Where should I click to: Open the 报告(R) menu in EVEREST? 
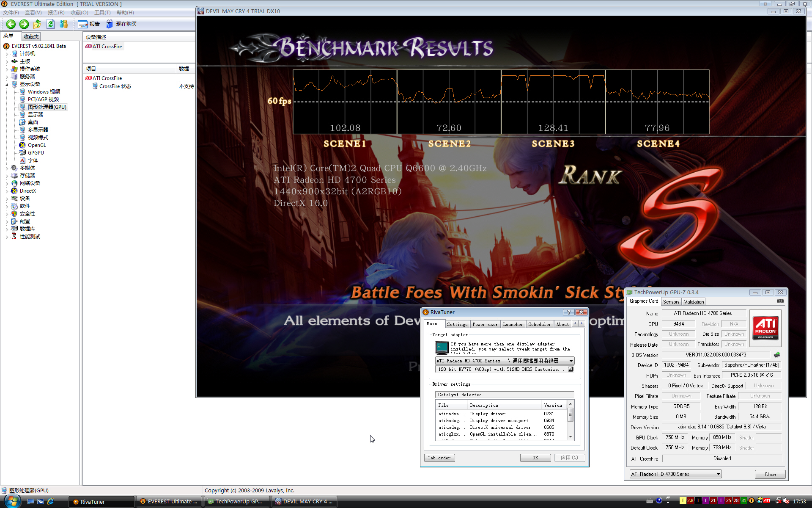tap(56, 13)
